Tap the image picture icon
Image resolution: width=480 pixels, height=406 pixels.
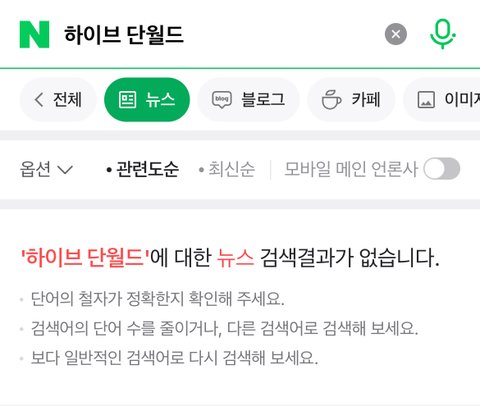[426, 100]
